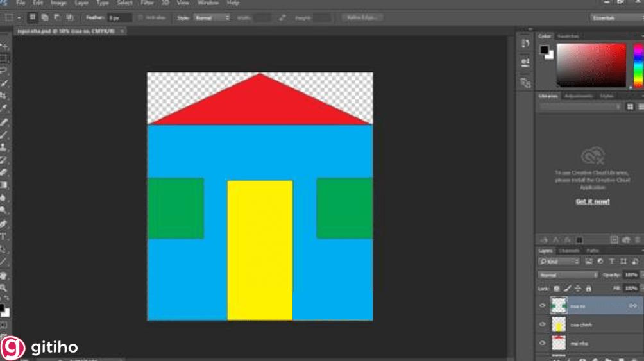Open the Style dropdown set to Normal
Viewport: 644px width, 361px height.
(212, 18)
